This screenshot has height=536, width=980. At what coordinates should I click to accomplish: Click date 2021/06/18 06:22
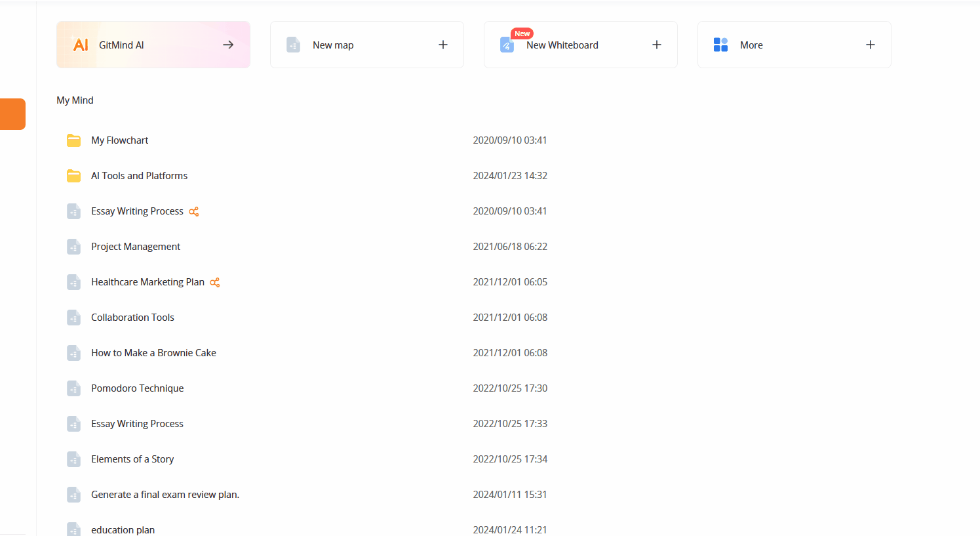click(510, 247)
